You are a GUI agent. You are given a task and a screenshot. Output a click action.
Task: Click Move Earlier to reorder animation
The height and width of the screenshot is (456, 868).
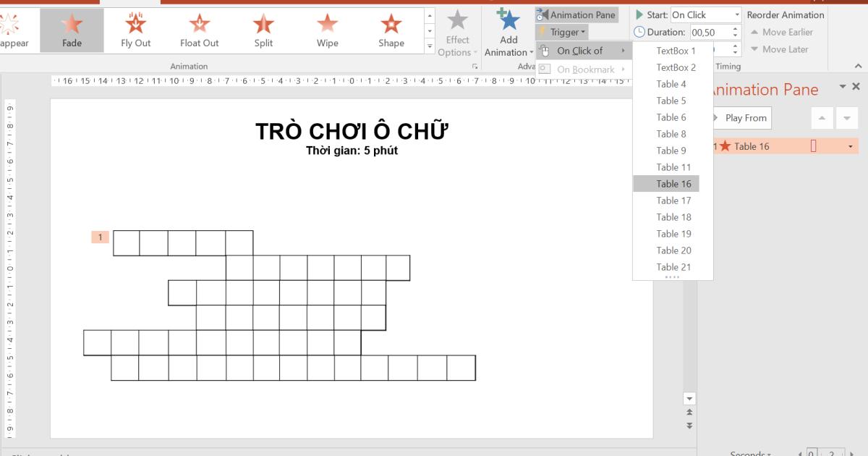(x=782, y=32)
